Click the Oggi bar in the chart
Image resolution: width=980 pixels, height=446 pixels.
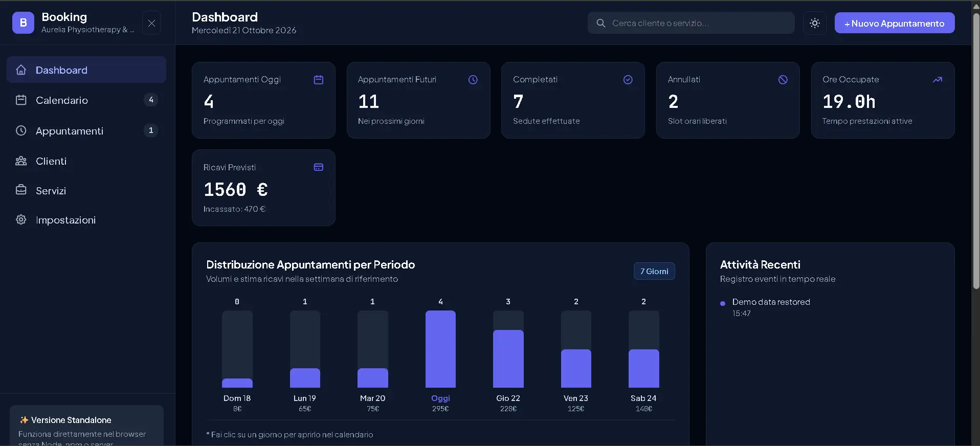pos(440,349)
